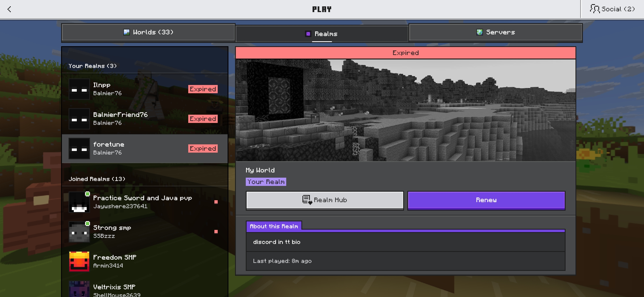The height and width of the screenshot is (297, 644).
Task: Select the BalmierFriend76 realm avatar icon
Action: click(79, 119)
